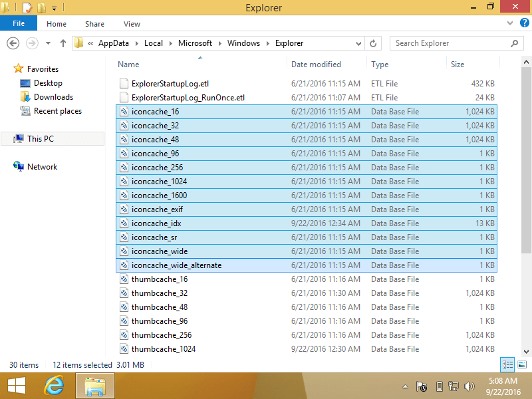This screenshot has height=399, width=532.
Task: Show hidden icons in the system tray
Action: click(405, 386)
